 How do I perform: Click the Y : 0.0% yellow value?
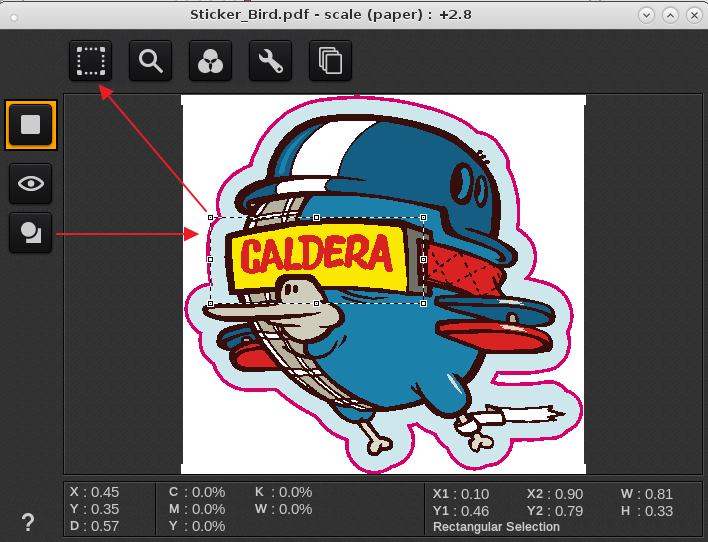pyautogui.click(x=197, y=526)
